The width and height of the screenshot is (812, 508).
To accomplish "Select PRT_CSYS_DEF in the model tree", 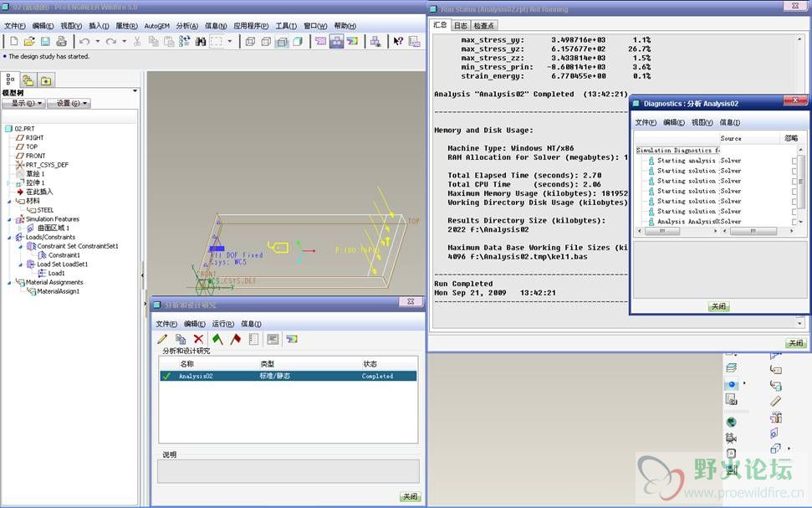I will (x=42, y=165).
